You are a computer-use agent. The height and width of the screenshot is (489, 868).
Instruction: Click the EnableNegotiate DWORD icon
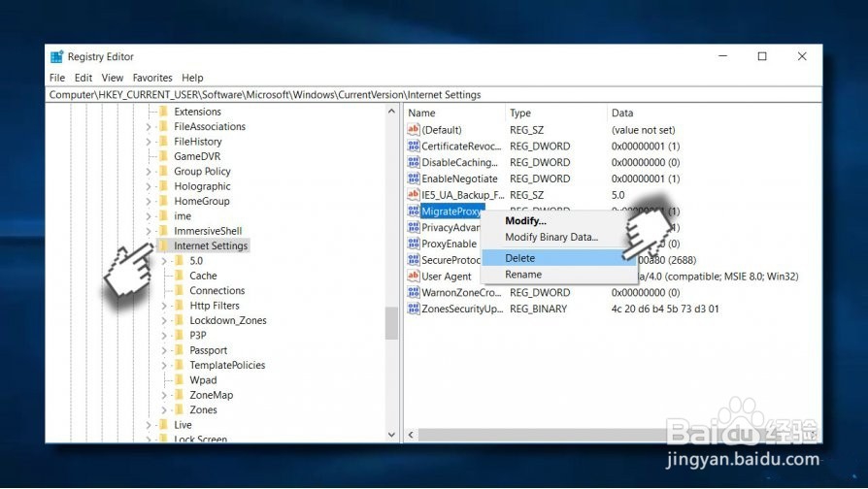click(413, 179)
